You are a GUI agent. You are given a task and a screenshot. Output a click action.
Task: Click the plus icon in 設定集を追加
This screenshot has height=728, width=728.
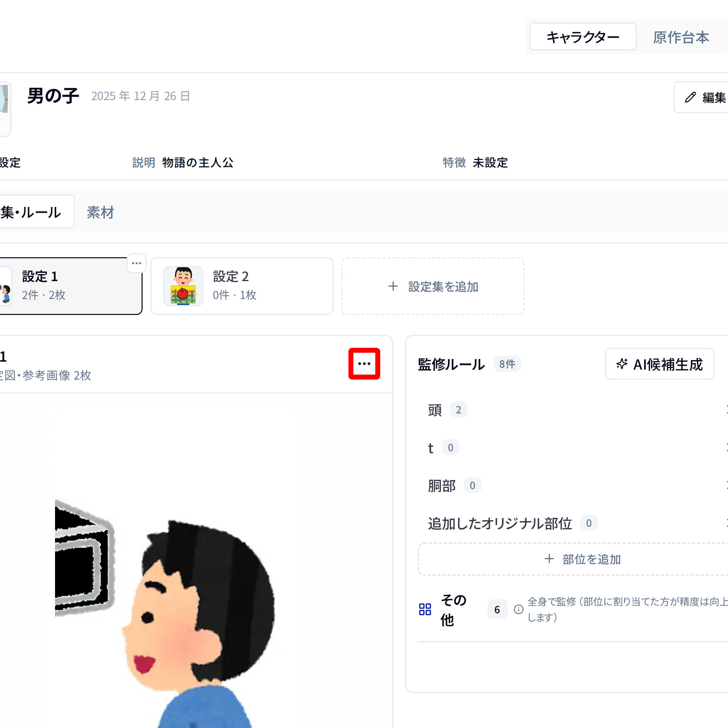(x=393, y=286)
